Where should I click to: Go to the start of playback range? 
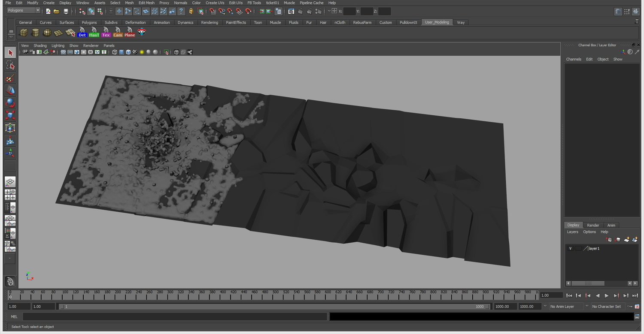569,295
